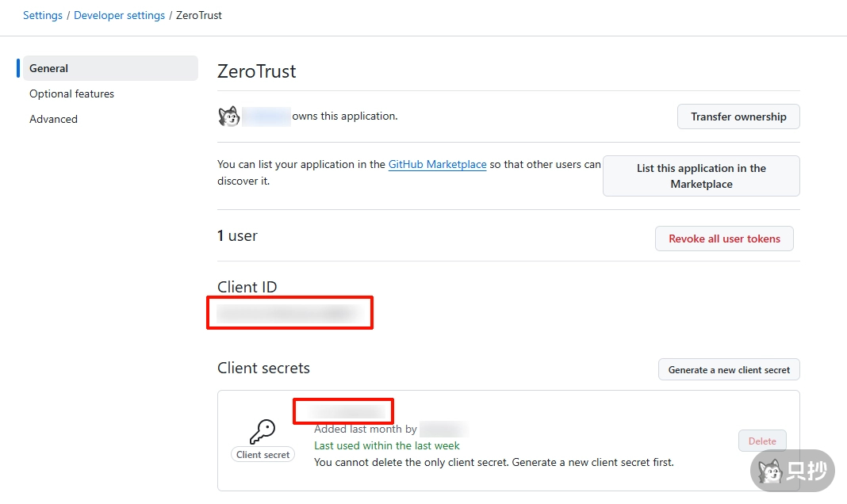This screenshot has height=504, width=847.
Task: Click Generate a new client secret
Action: click(x=729, y=369)
